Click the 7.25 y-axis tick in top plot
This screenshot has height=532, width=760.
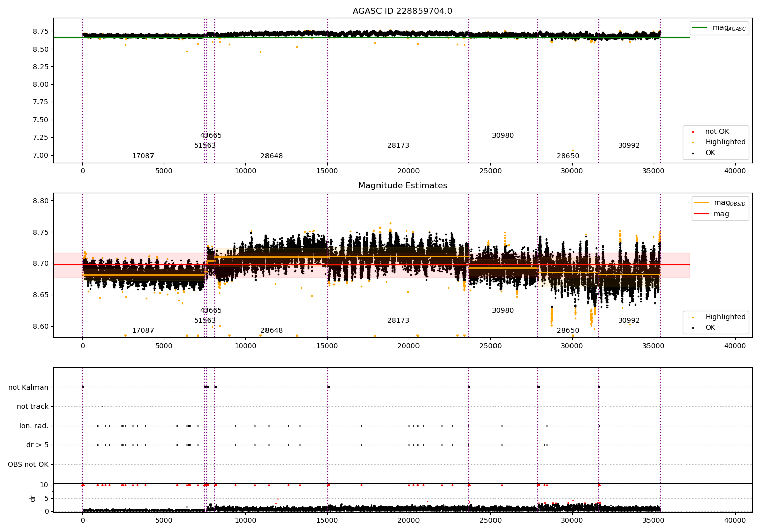(x=41, y=137)
